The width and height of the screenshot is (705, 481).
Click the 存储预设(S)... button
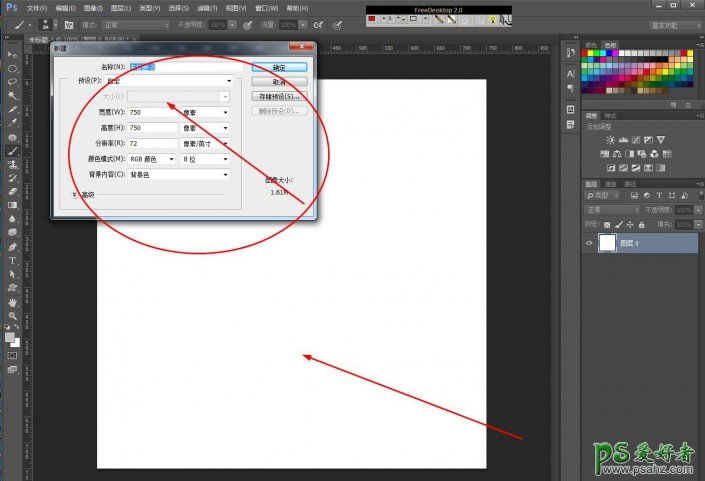[279, 97]
